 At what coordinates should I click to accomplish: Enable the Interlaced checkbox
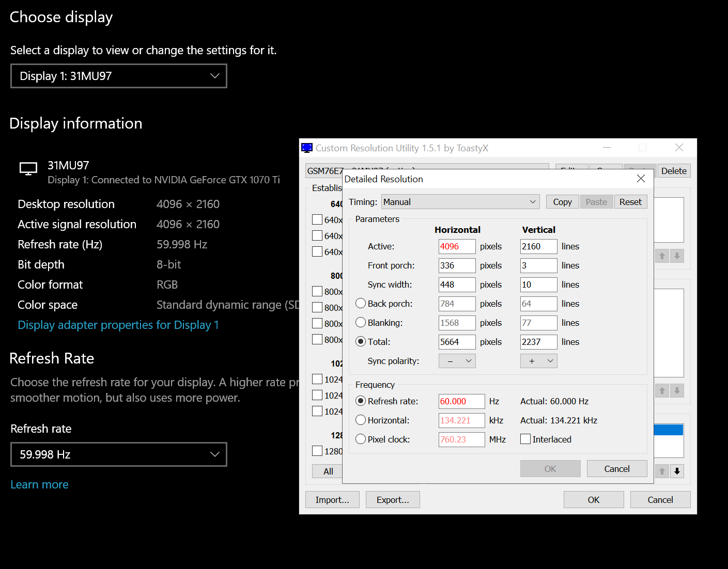tap(525, 439)
